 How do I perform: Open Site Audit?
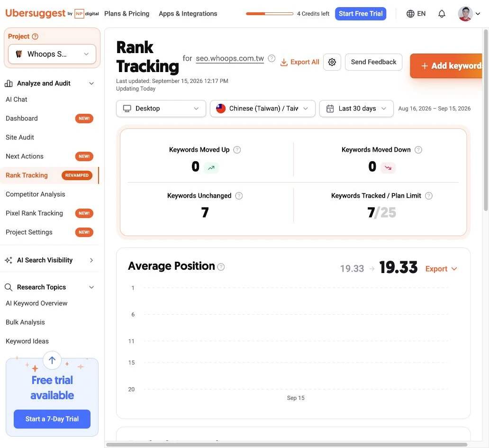pos(19,137)
